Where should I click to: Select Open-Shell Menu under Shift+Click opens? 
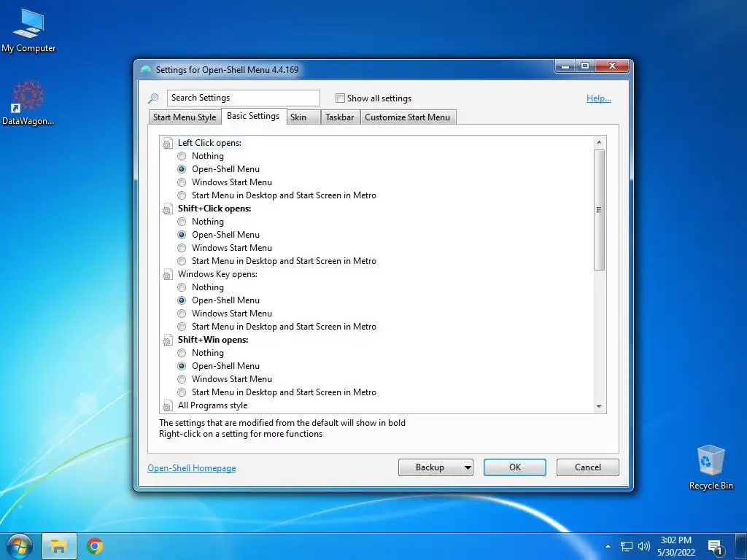182,235
